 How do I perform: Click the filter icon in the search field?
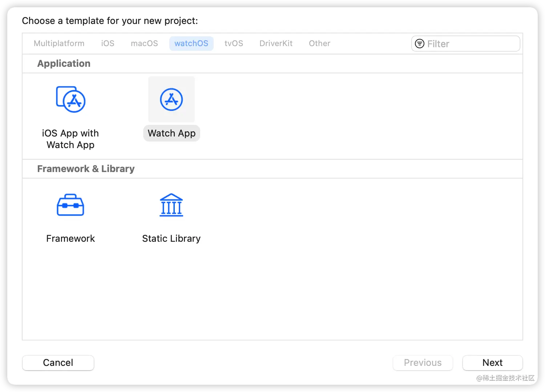(420, 44)
